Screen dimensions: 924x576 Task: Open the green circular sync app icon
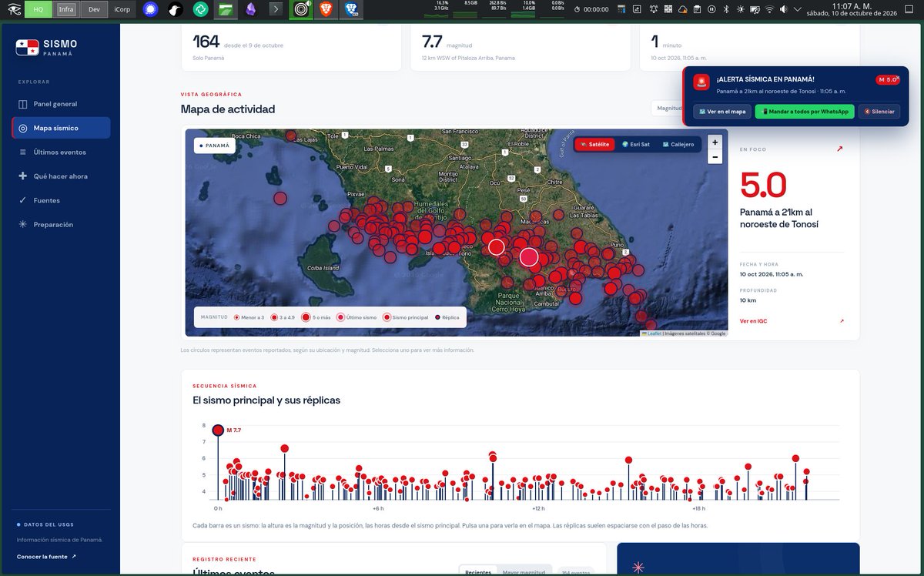click(x=200, y=9)
